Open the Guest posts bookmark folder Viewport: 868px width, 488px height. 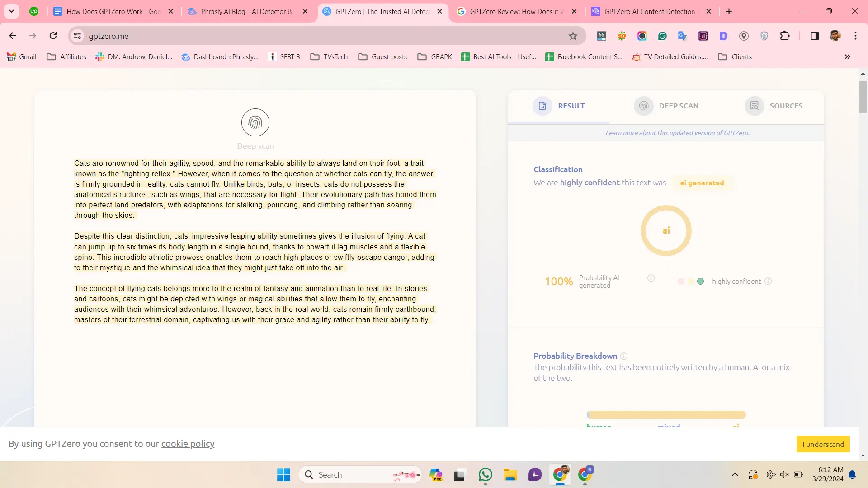[x=382, y=57]
